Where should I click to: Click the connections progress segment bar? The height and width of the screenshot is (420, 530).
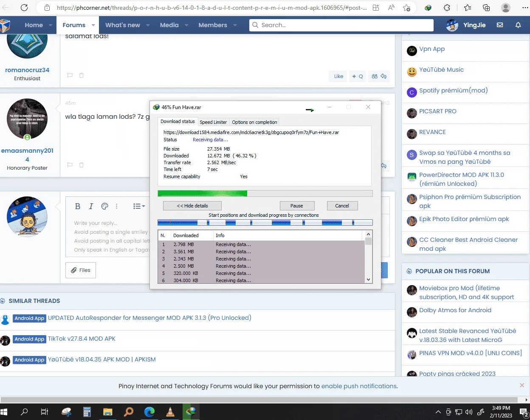pyautogui.click(x=265, y=222)
